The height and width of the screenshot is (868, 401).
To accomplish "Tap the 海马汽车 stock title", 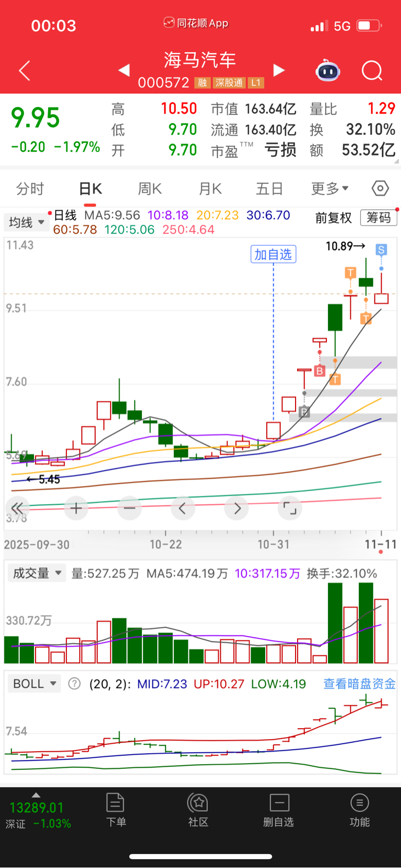I will pyautogui.click(x=200, y=60).
